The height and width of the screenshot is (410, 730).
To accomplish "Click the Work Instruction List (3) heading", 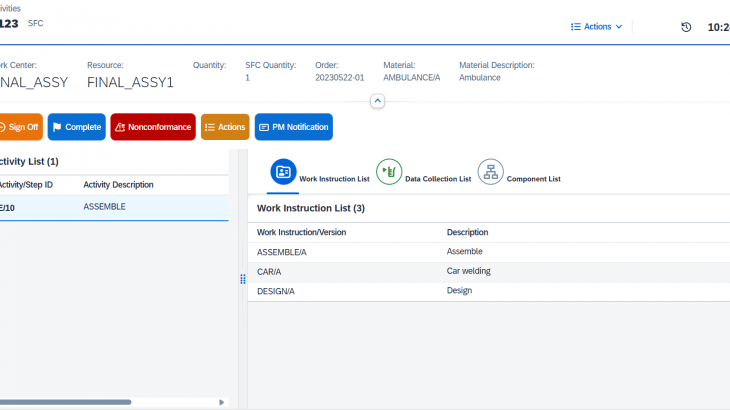I will point(311,208).
